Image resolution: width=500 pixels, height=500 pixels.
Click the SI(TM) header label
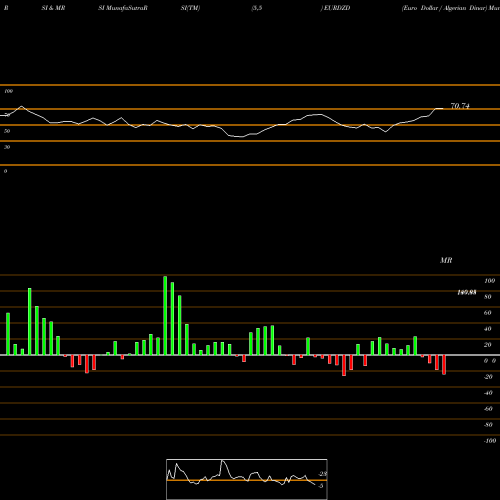(x=190, y=8)
